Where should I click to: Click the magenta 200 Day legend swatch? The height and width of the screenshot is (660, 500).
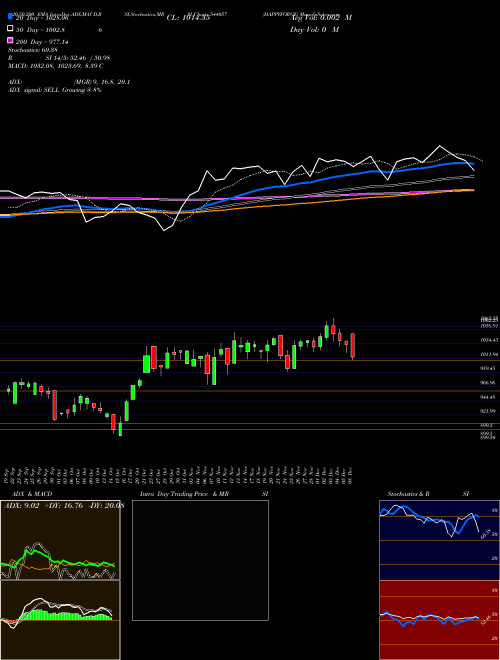(11, 41)
